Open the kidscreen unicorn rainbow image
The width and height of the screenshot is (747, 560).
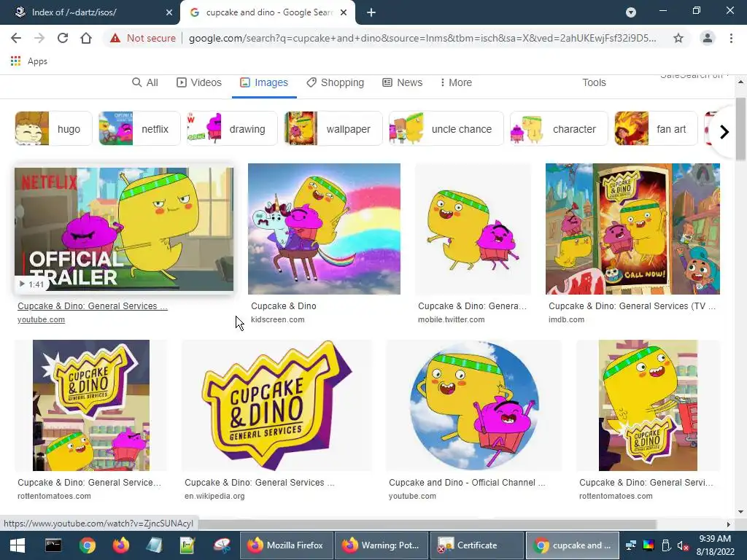pyautogui.click(x=324, y=229)
